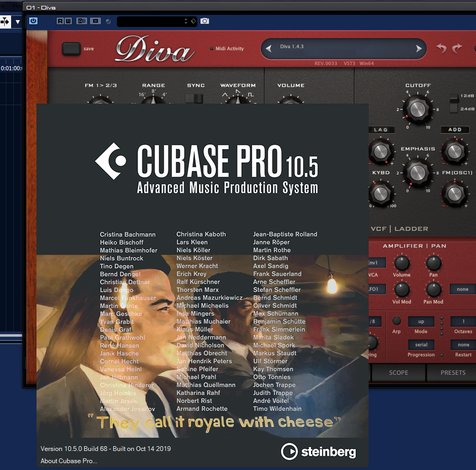The image size is (476, 470).
Task: Click the VCF | LADDER filter label
Action: point(399,229)
